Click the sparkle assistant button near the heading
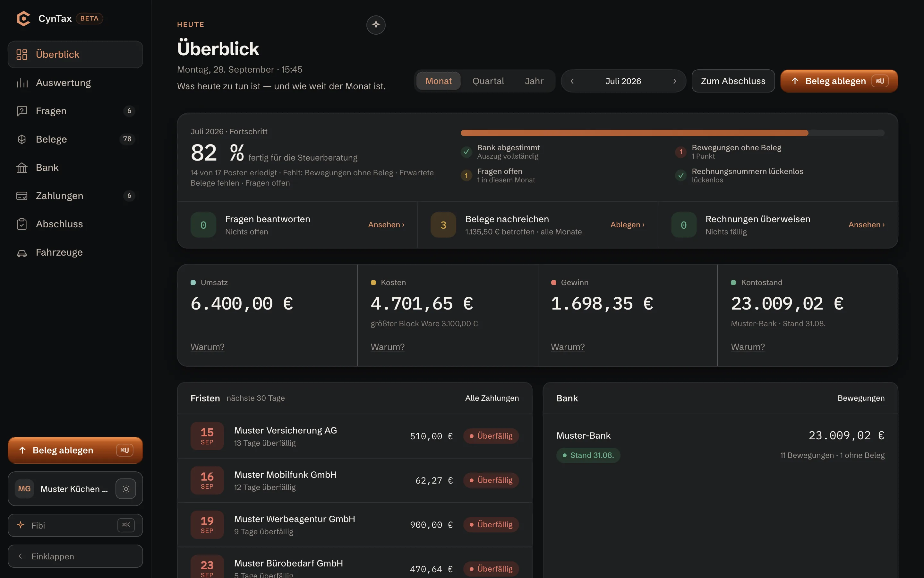924x578 pixels. (x=376, y=25)
